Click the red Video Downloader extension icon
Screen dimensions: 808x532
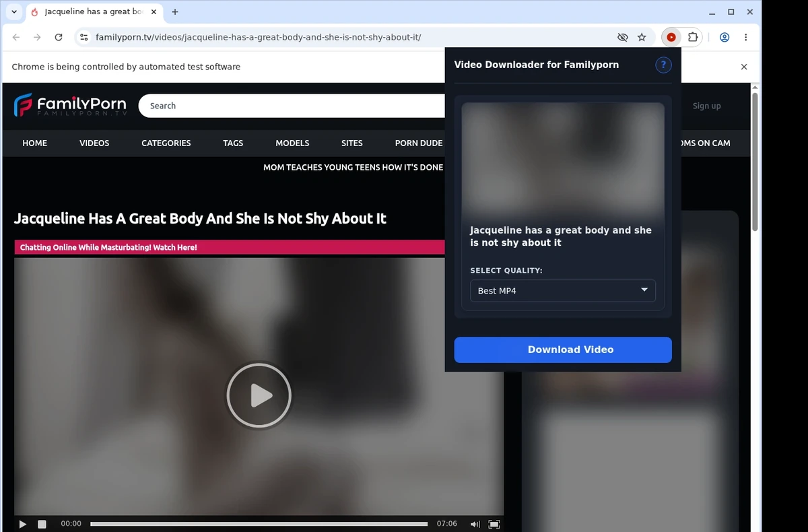(671, 38)
